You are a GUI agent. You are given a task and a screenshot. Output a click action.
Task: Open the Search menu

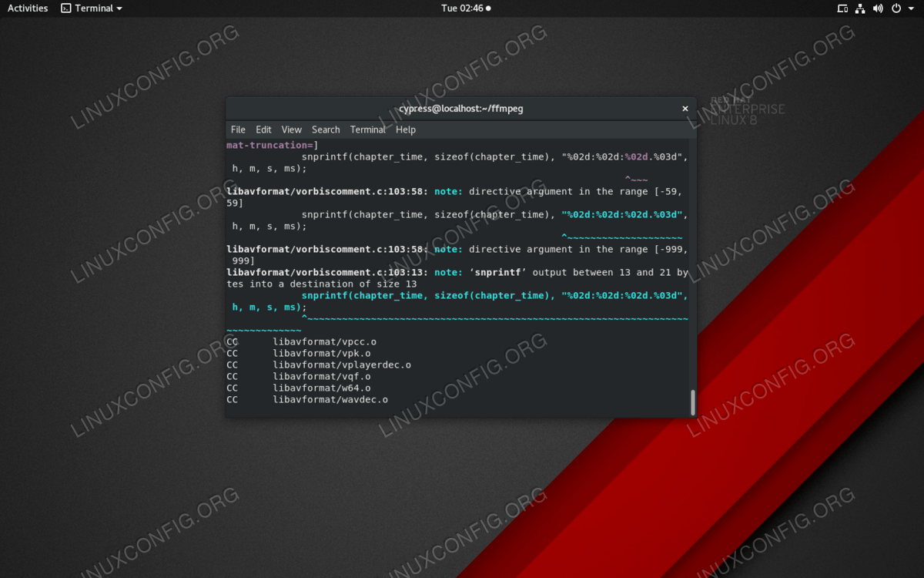[x=326, y=129]
